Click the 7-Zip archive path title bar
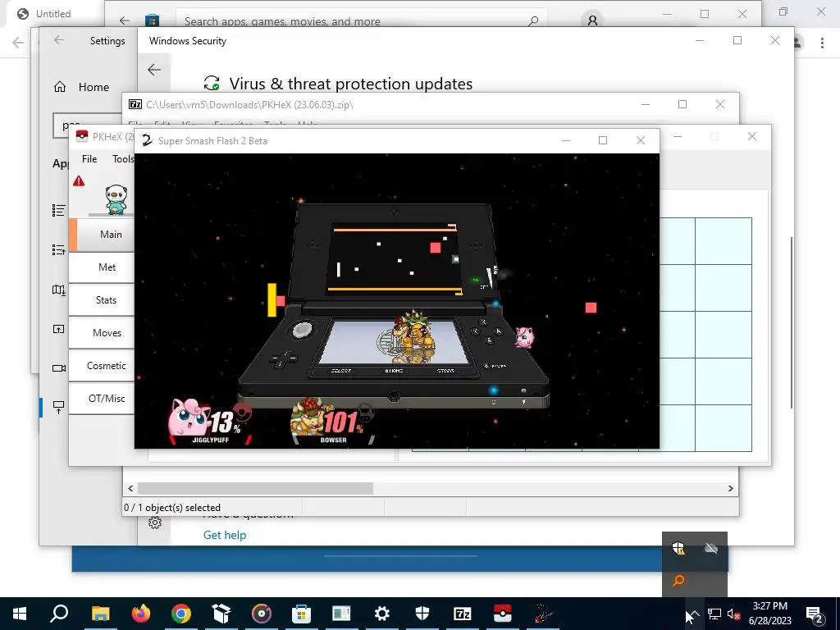This screenshot has width=840, height=630. [x=249, y=104]
